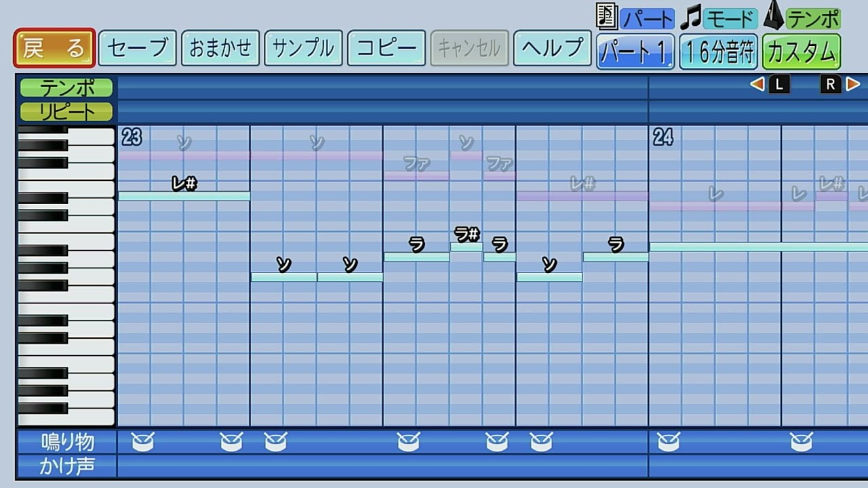The image size is (868, 488).
Task: Select the 鳴り物 track row label
Action: [67, 442]
